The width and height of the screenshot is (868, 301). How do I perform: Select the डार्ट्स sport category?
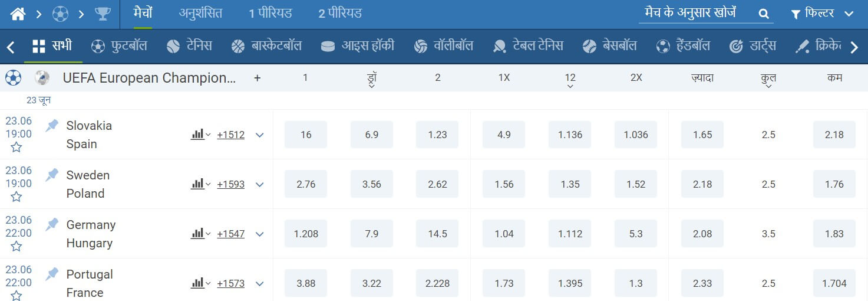tap(753, 46)
